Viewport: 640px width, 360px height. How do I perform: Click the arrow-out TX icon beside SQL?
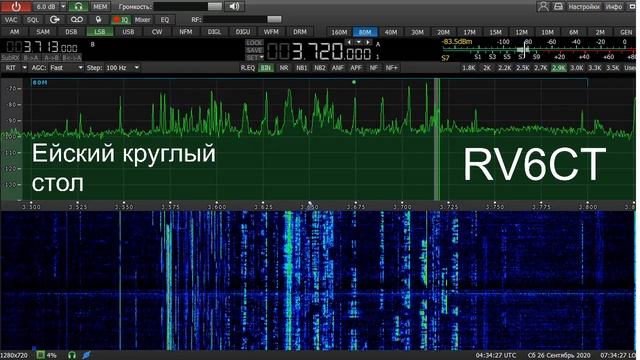(54, 20)
